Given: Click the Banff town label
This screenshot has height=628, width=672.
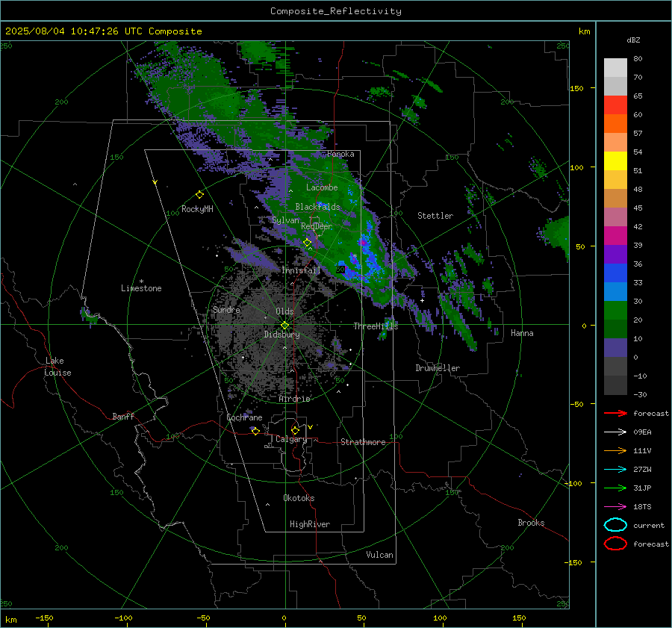Looking at the screenshot, I should tap(123, 416).
